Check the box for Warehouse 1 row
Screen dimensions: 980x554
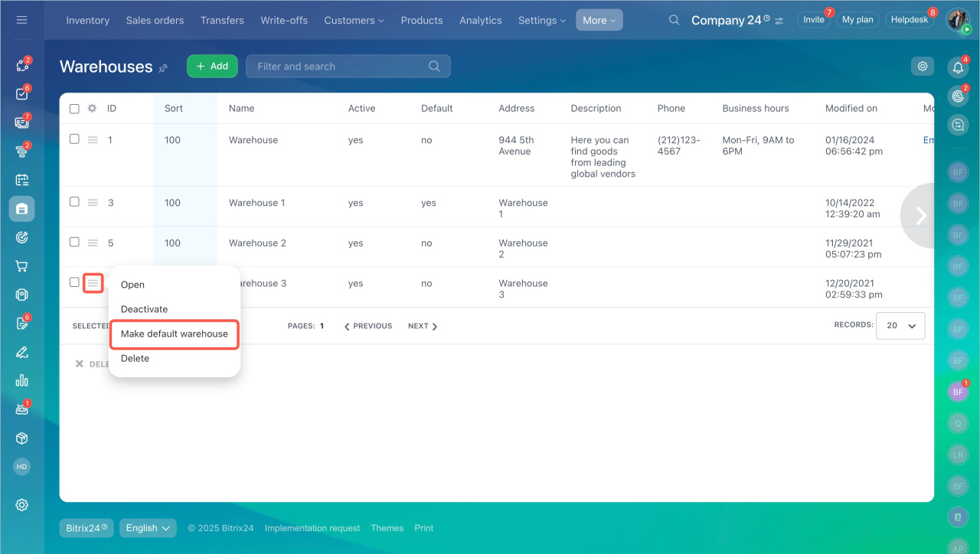74,202
